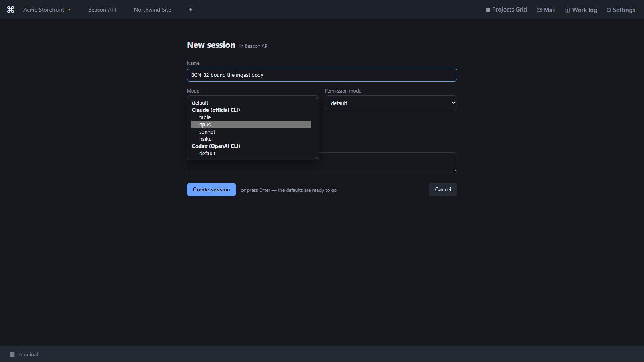Open Settings from the top bar
Viewport: 644px width, 362px height.
point(621,10)
